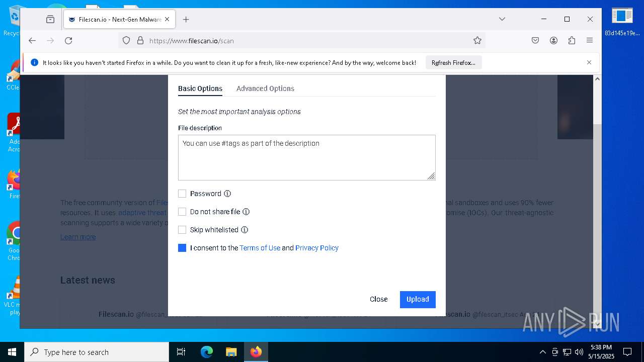Select the 83d145e19e desktop file icon
Screen dimensions: 644x362
click(x=622, y=22)
